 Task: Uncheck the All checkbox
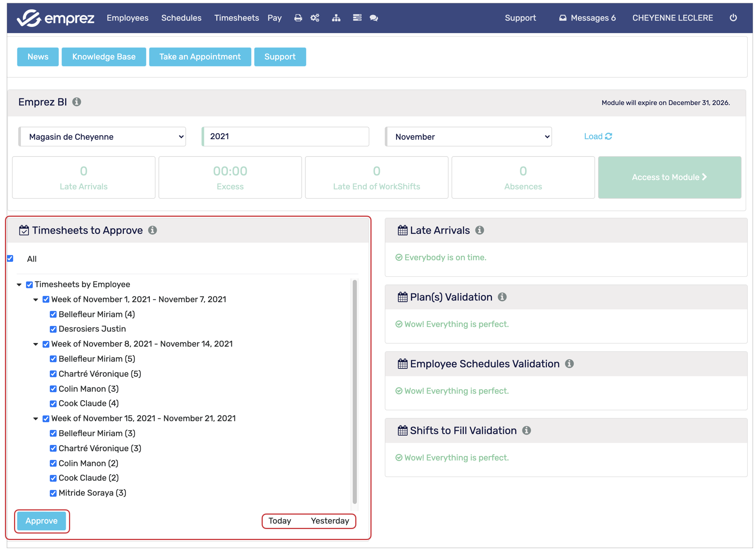tap(10, 259)
